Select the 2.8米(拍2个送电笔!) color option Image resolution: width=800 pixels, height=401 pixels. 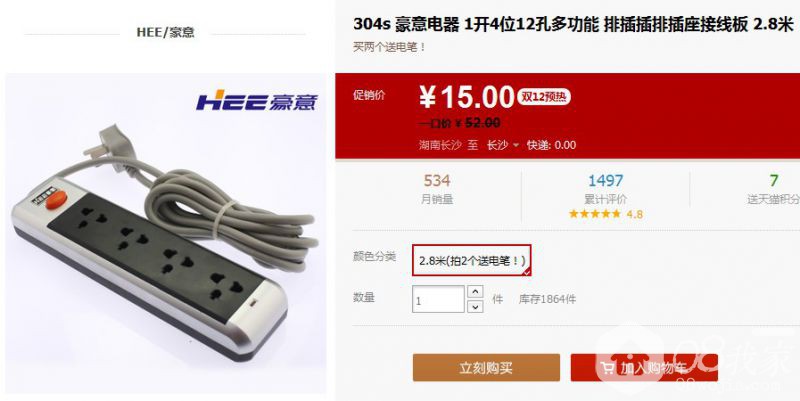tap(472, 260)
